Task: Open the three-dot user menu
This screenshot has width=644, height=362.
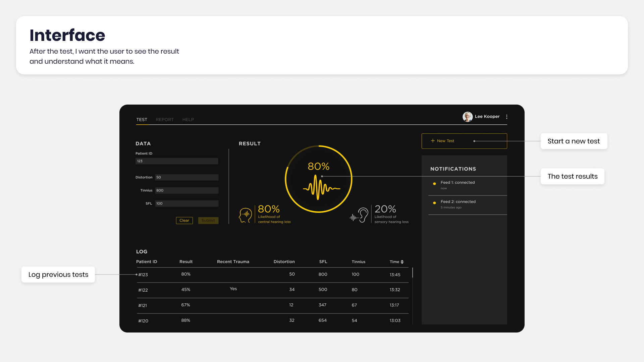Action: pos(506,117)
